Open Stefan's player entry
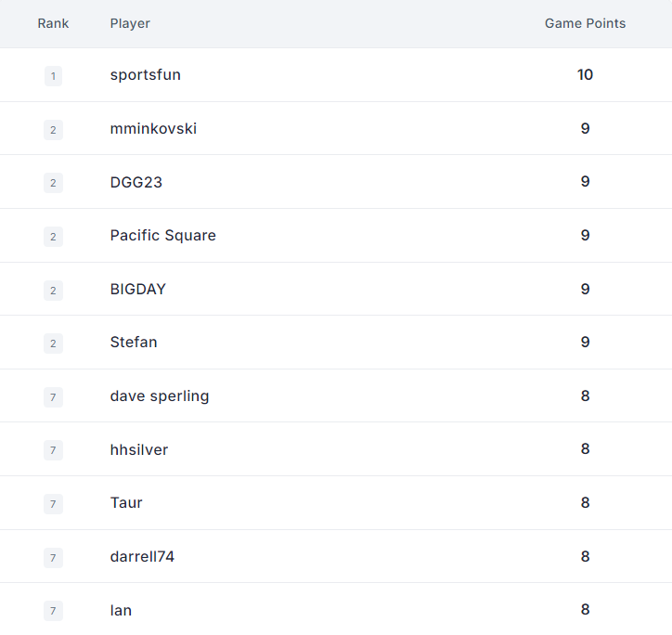The image size is (672, 635). (134, 343)
